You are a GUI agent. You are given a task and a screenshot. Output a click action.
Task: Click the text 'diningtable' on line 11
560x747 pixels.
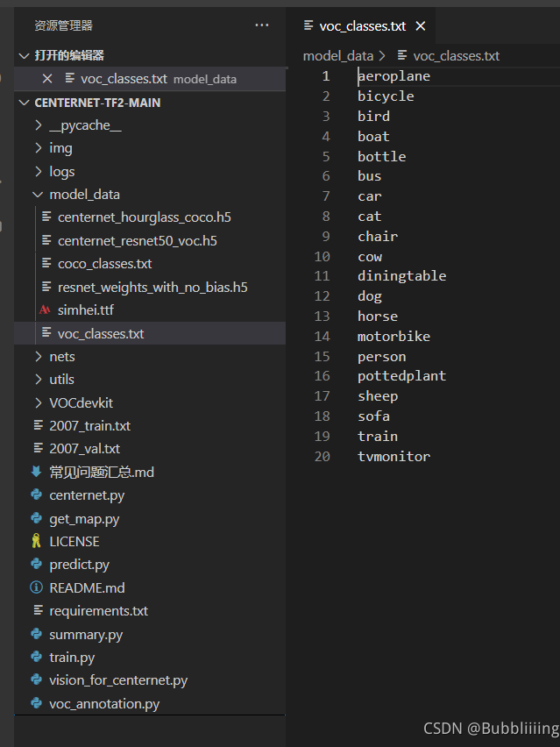(x=402, y=276)
